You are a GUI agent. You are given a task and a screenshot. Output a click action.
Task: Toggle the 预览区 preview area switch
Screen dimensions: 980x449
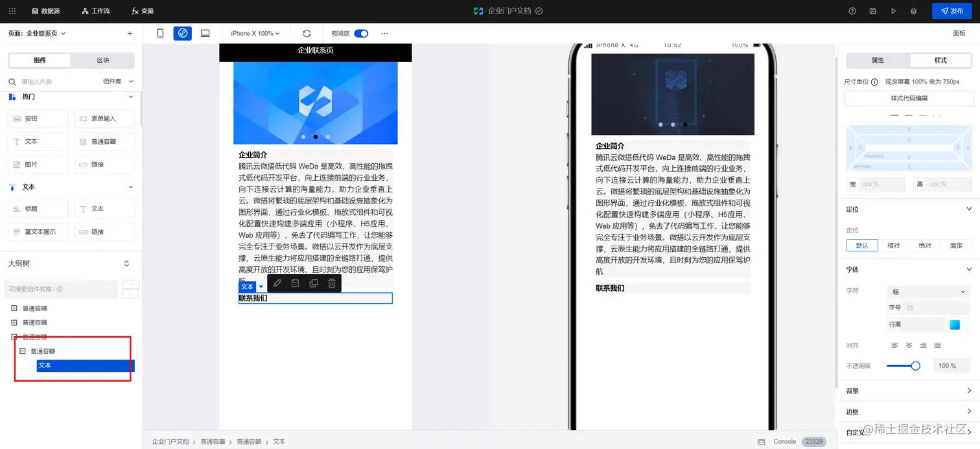[361, 33]
